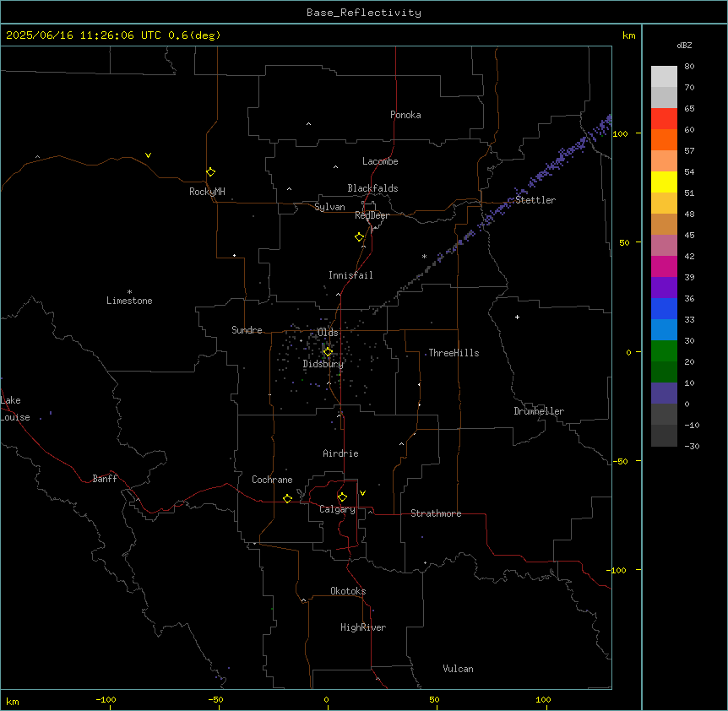Click the RockyMH label

(207, 192)
